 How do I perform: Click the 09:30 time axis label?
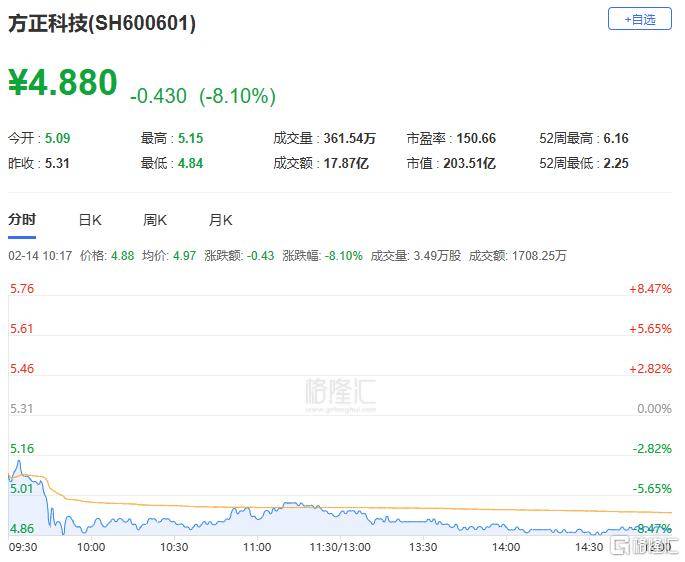click(23, 547)
